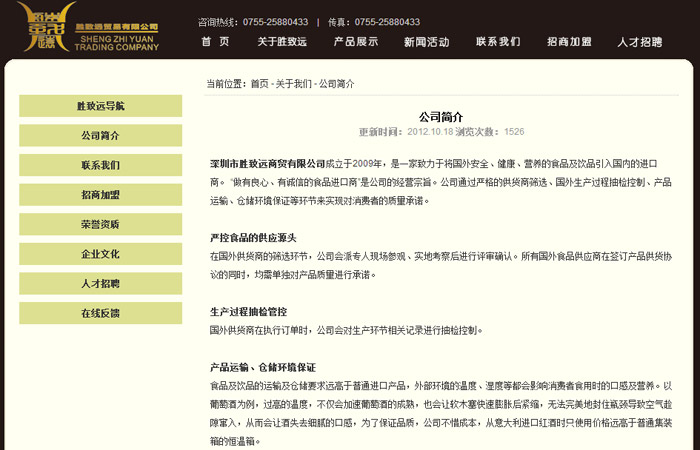Open 荣誉资质 in the sidebar
The height and width of the screenshot is (450, 700).
[100, 224]
